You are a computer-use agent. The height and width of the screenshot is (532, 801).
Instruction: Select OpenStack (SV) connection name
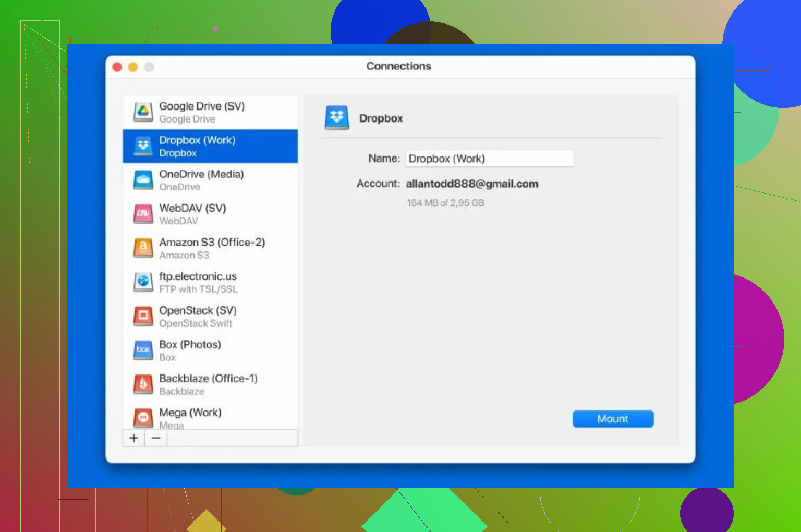click(x=198, y=310)
